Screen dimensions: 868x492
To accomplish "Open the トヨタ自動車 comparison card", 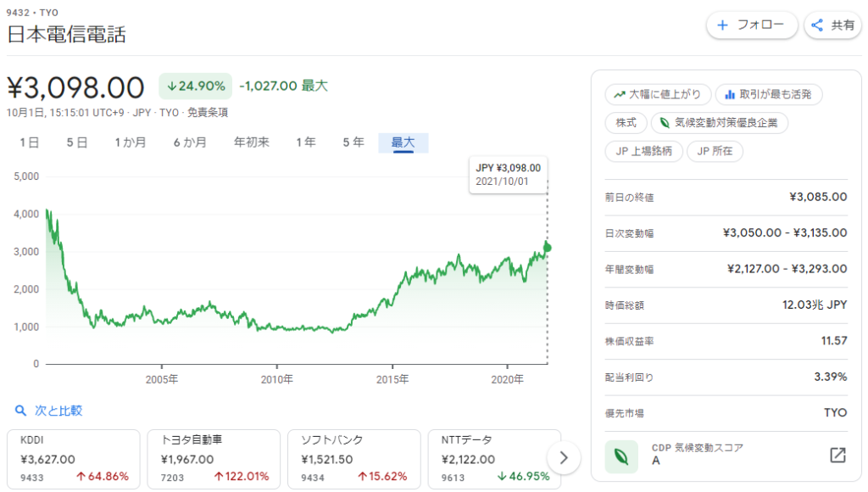I will coord(214,459).
